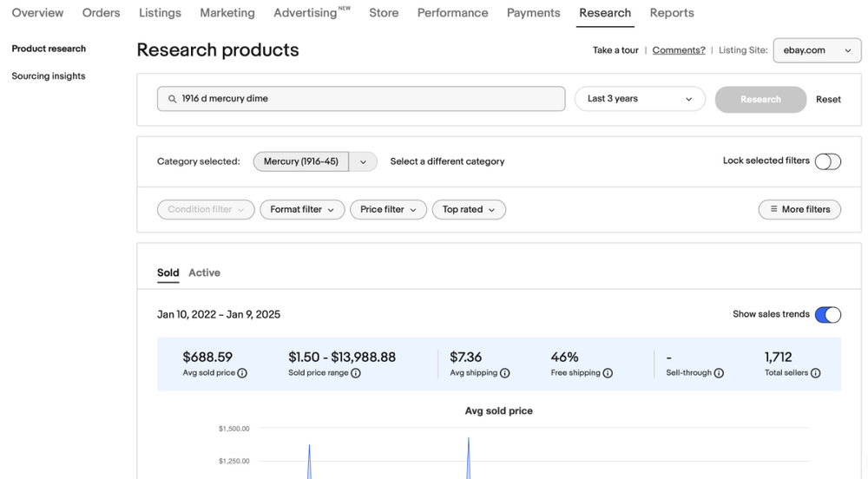The width and height of the screenshot is (868, 479).
Task: Open info icon next to Avg shipping
Action: pos(505,373)
